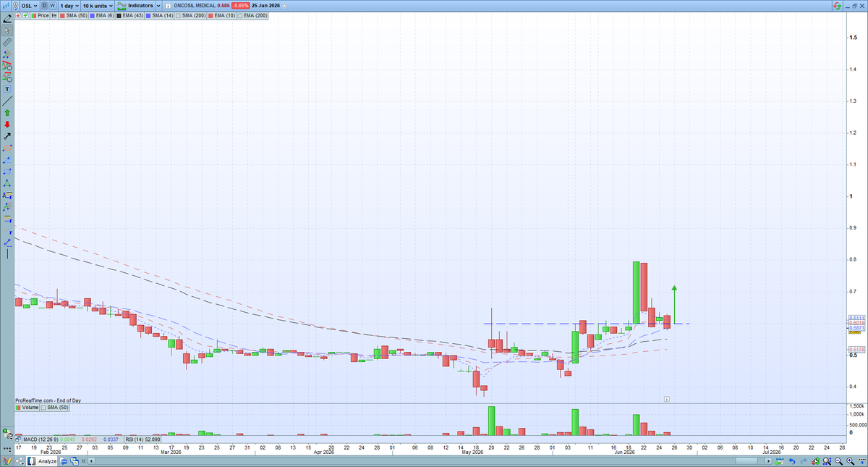
Task: Open MACD (12 26 9) panel label
Action: [41, 439]
